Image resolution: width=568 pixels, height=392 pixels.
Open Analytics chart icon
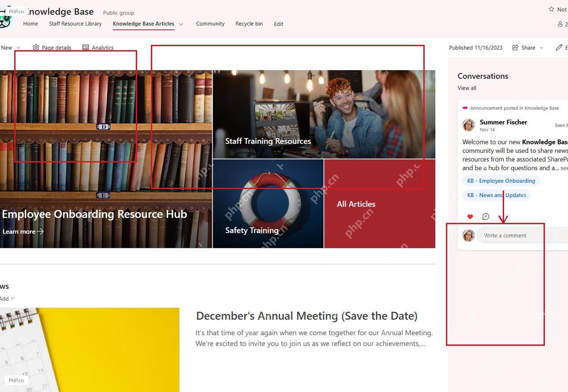tap(86, 48)
